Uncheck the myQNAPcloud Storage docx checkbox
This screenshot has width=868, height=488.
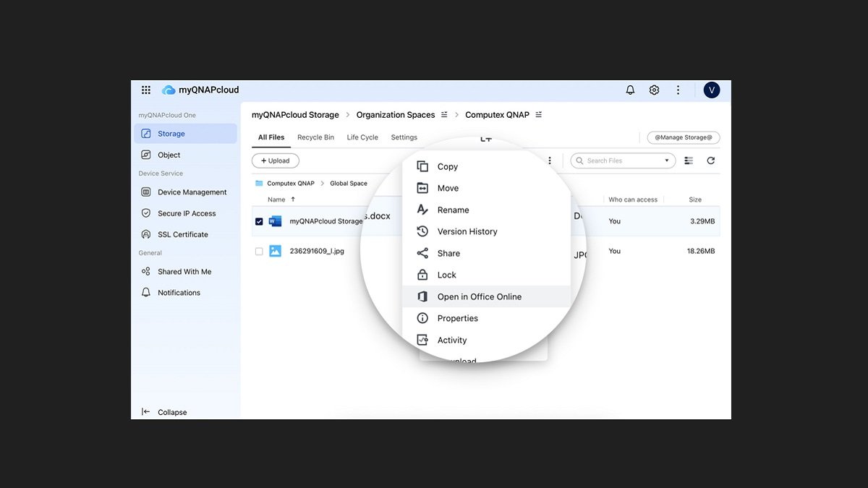coord(259,221)
